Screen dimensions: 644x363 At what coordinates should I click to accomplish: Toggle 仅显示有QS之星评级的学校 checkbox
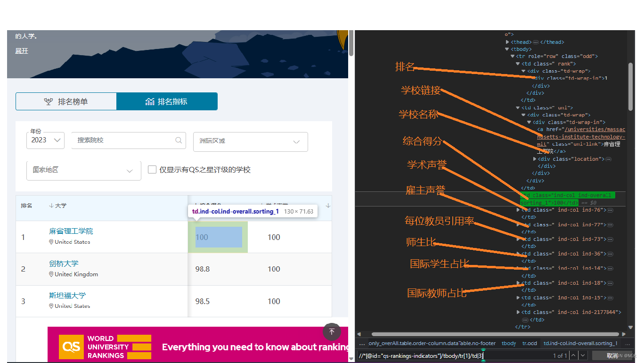coord(152,170)
